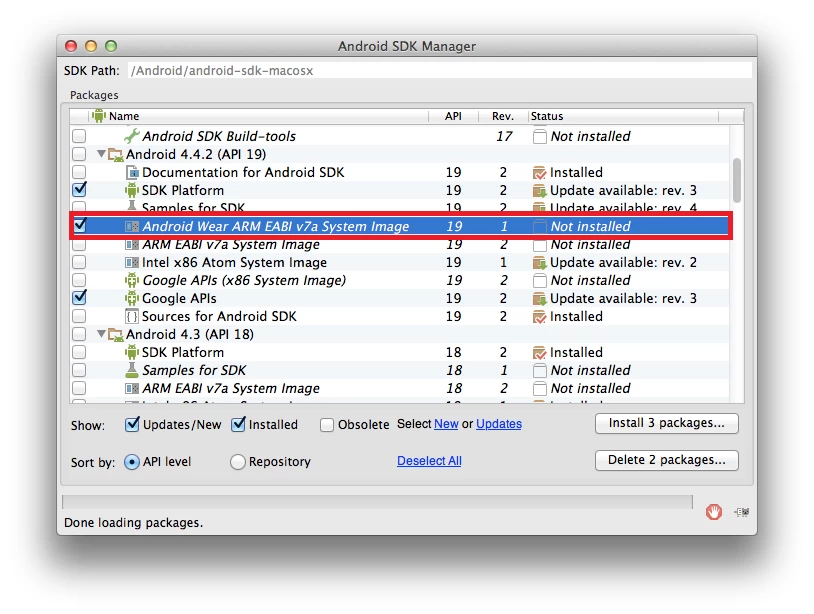Click the Updates link
The width and height of the screenshot is (814, 614).
coord(499,424)
